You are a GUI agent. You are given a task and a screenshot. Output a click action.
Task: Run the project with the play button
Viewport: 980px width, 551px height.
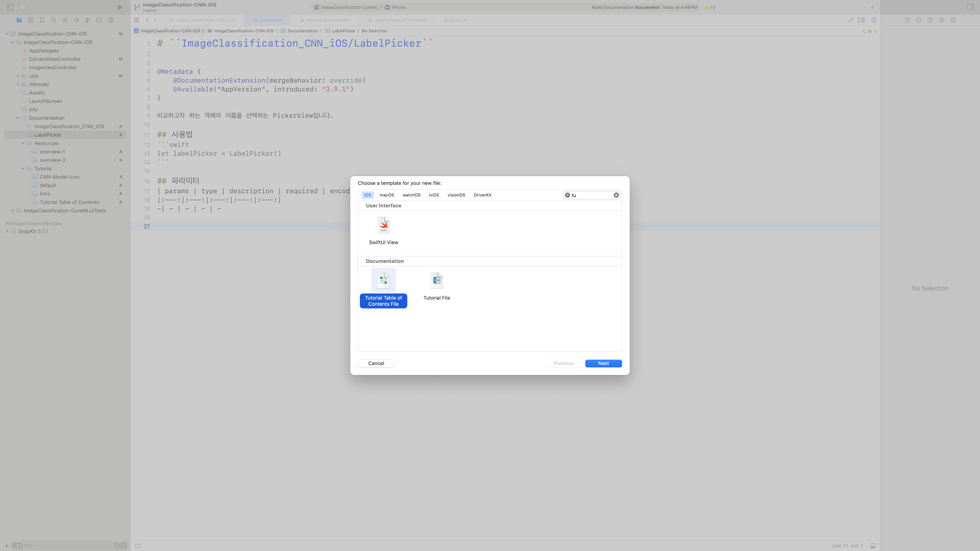click(x=120, y=7)
